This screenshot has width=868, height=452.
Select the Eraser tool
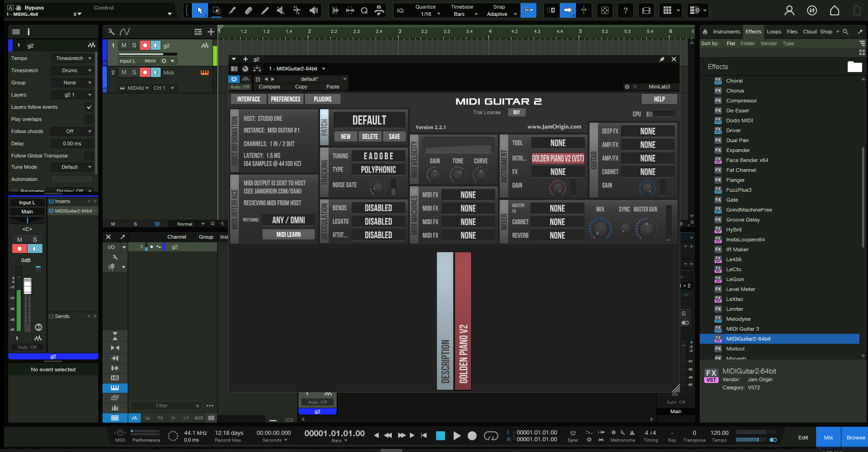pos(249,10)
